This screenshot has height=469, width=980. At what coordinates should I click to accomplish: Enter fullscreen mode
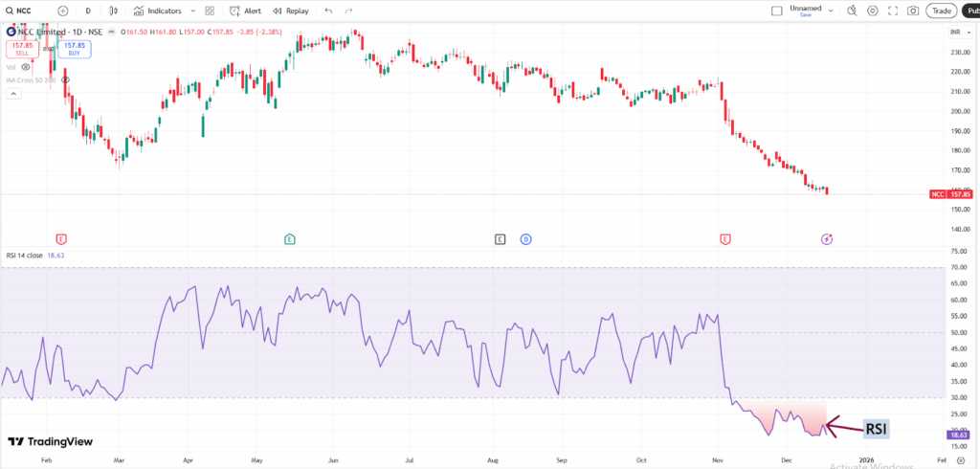[893, 11]
